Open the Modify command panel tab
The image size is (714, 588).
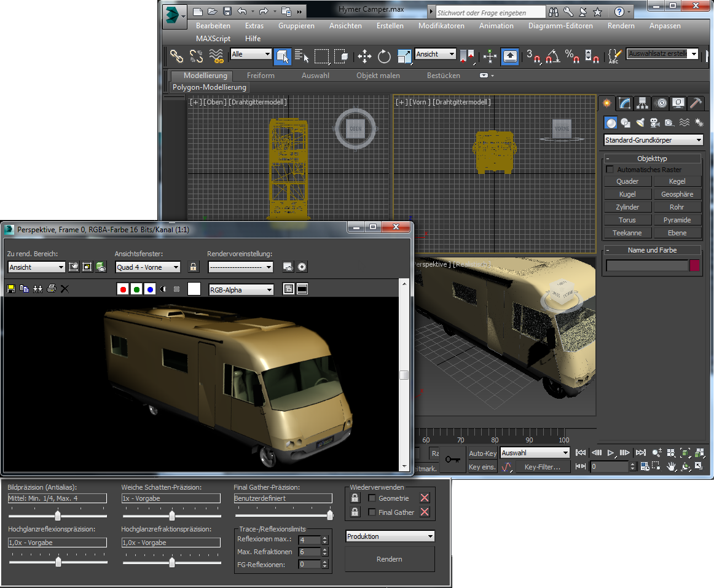coord(625,103)
